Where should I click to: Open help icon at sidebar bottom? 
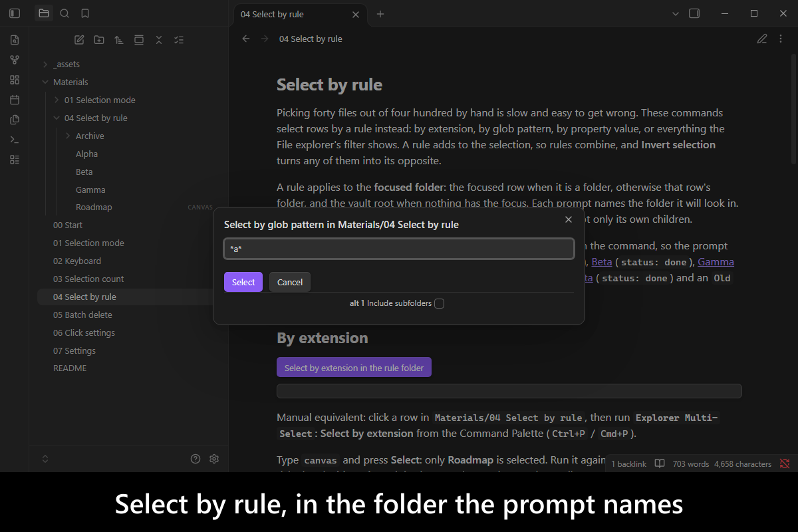(x=196, y=459)
